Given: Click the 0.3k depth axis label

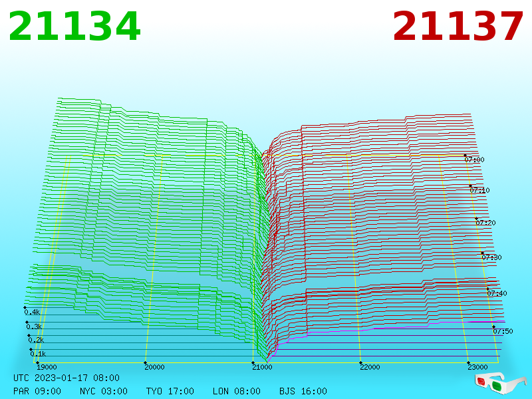Looking at the screenshot, I should [34, 327].
